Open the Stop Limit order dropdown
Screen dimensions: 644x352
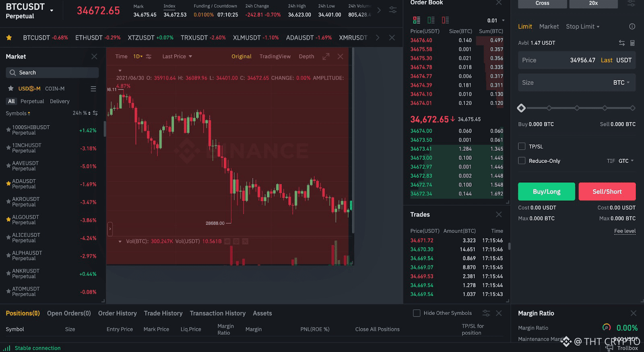[583, 27]
